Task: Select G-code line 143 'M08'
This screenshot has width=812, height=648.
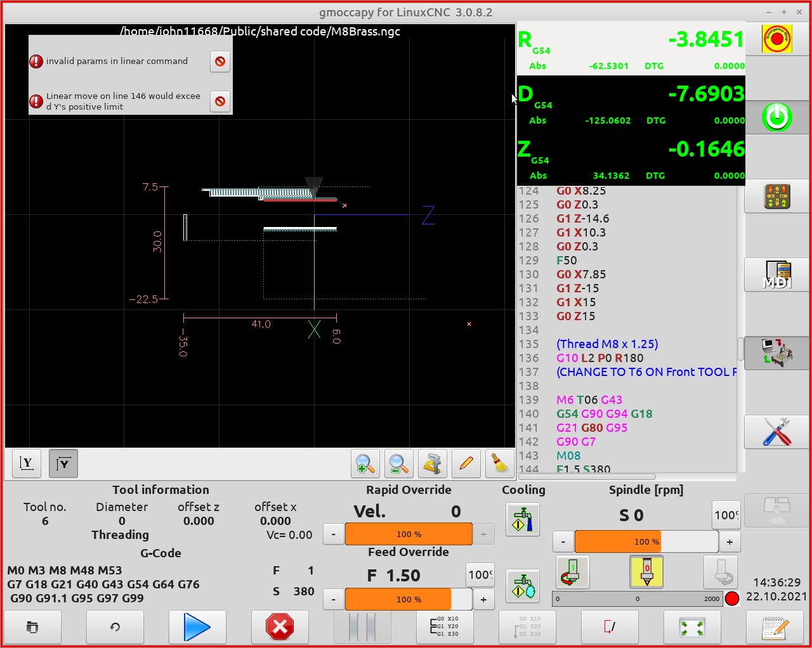Action: point(568,456)
